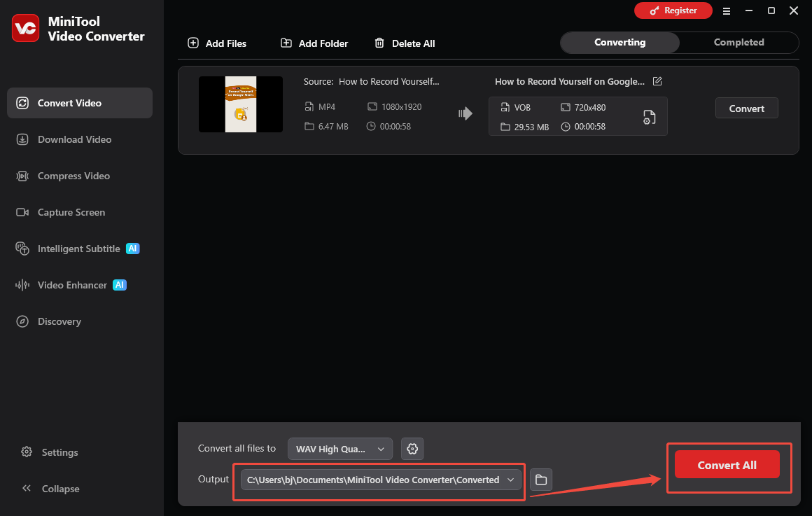Click the red Convert All button
812x516 pixels.
click(727, 465)
